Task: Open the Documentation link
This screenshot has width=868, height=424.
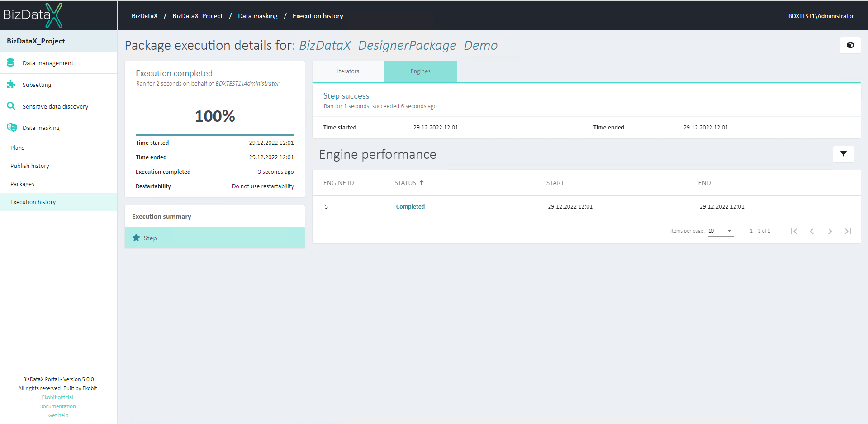Action: [57, 406]
